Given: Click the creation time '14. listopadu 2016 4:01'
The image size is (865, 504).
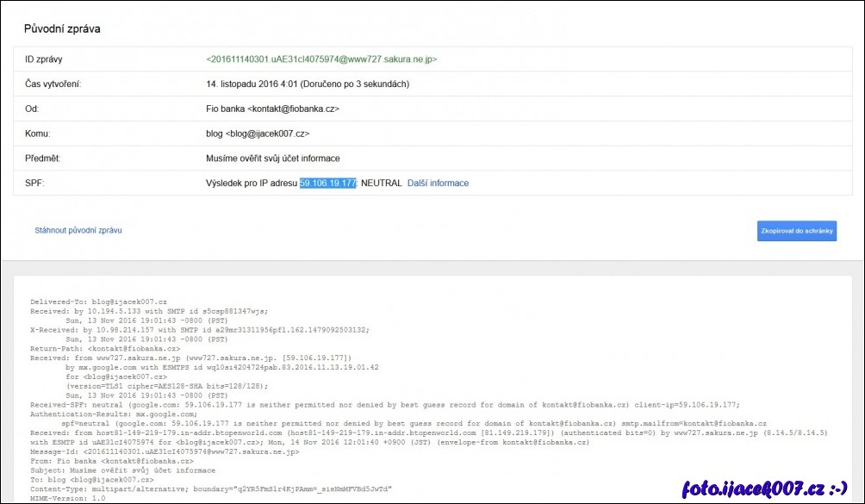Looking at the screenshot, I should click(x=256, y=84).
